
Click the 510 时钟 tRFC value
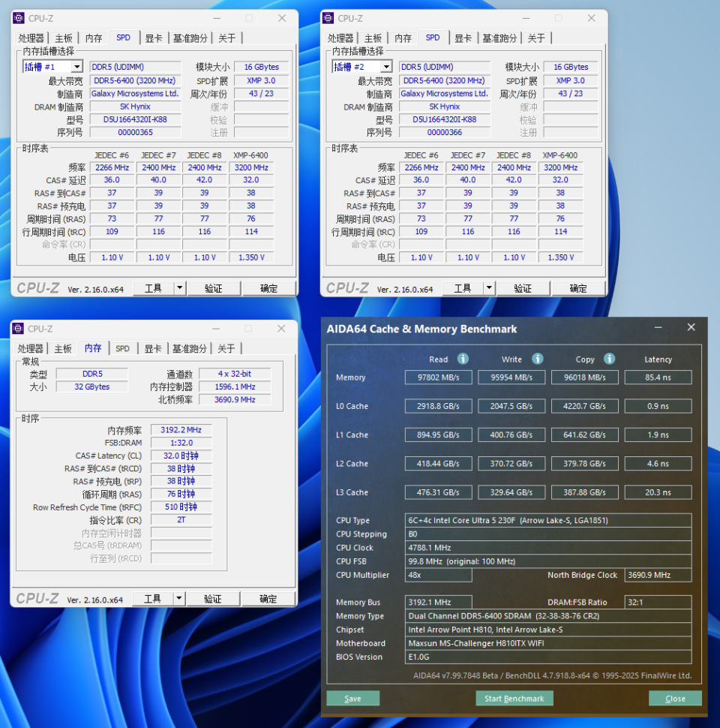point(181,507)
